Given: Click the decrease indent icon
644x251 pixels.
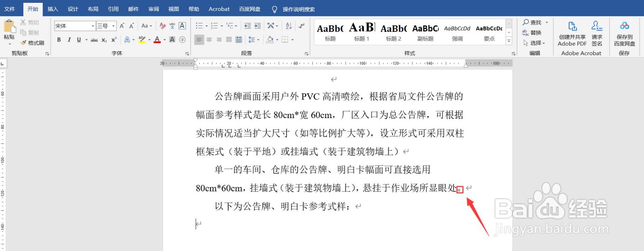Looking at the screenshot, I should pos(248,26).
